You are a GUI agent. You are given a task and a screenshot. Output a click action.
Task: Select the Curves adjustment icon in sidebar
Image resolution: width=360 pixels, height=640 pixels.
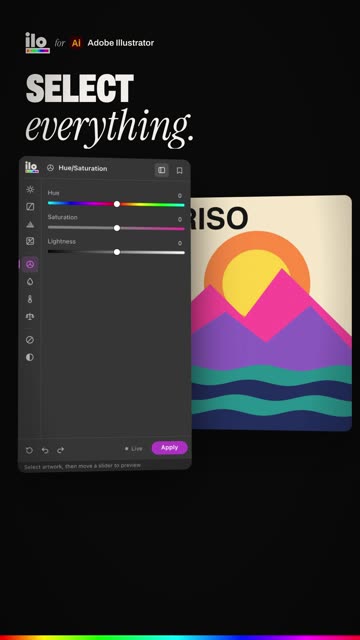coord(30,207)
